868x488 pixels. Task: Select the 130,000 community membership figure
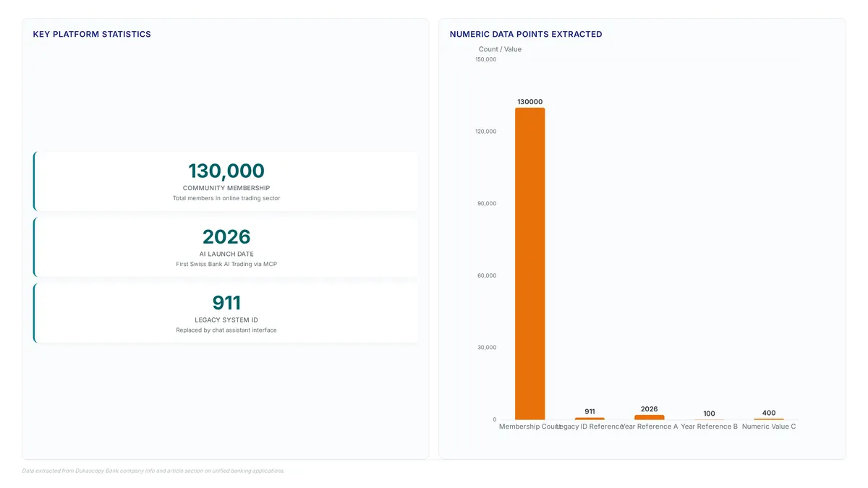coord(226,171)
